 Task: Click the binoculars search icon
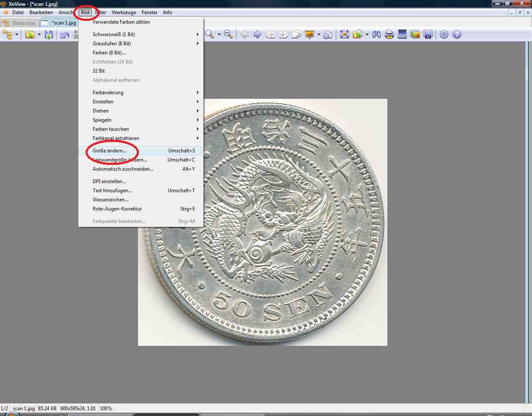pyautogui.click(x=377, y=34)
